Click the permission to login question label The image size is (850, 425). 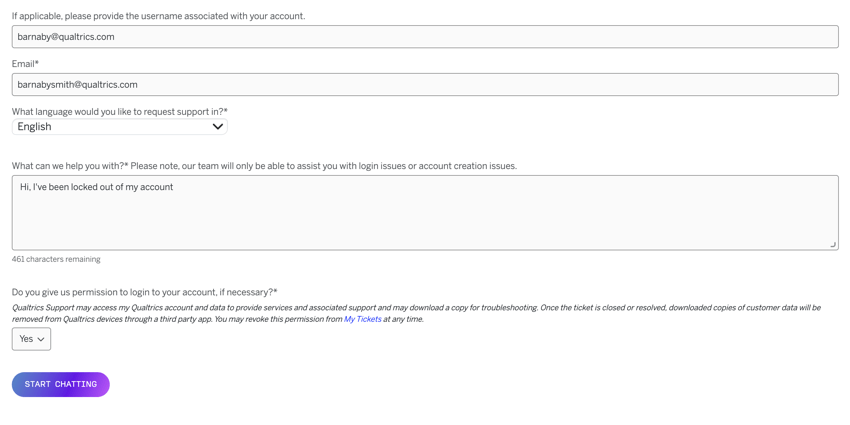tap(145, 292)
